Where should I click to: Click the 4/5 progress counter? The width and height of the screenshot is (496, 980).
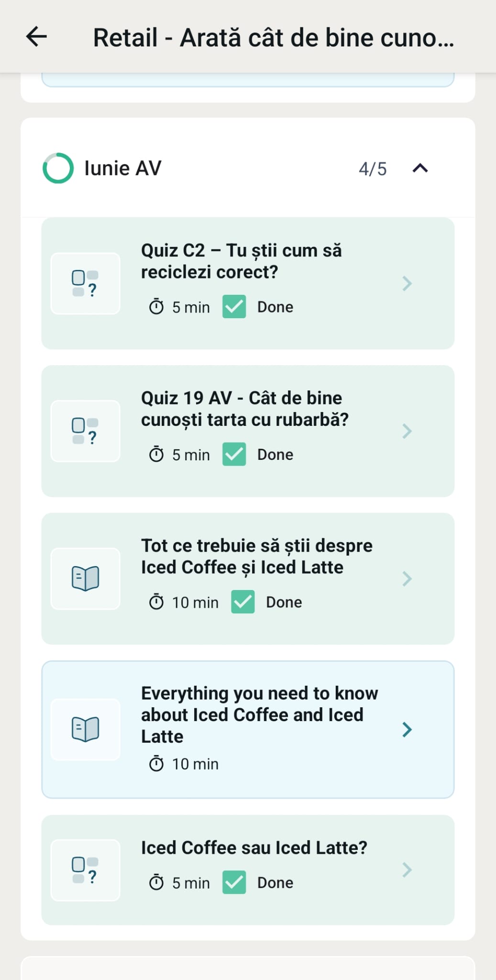[373, 169]
